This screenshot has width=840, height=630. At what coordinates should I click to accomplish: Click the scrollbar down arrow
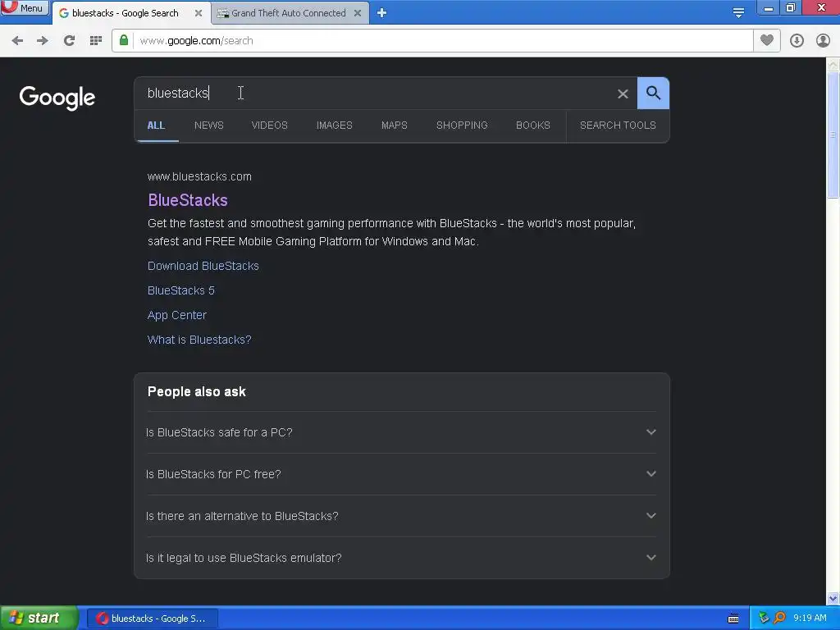(833, 598)
